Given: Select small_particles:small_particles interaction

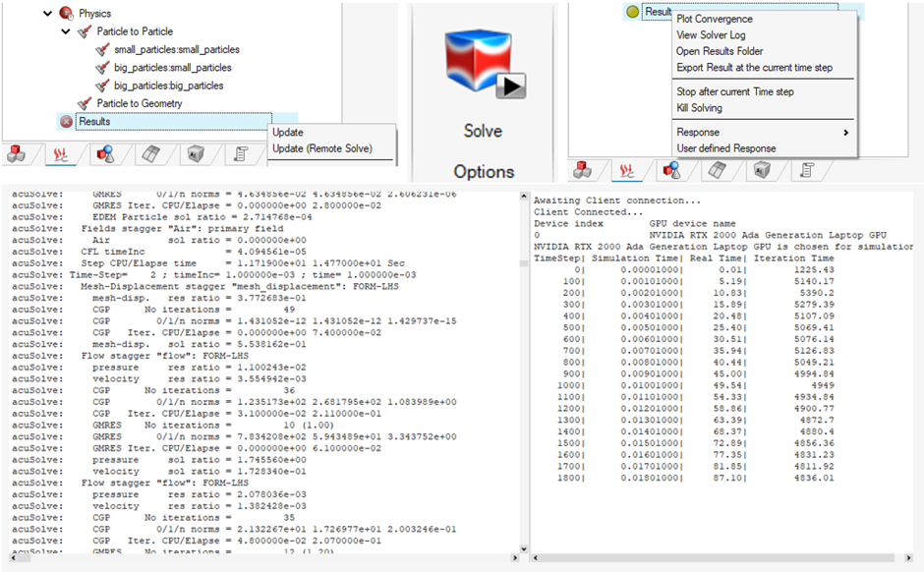Looking at the screenshot, I should 177,49.
